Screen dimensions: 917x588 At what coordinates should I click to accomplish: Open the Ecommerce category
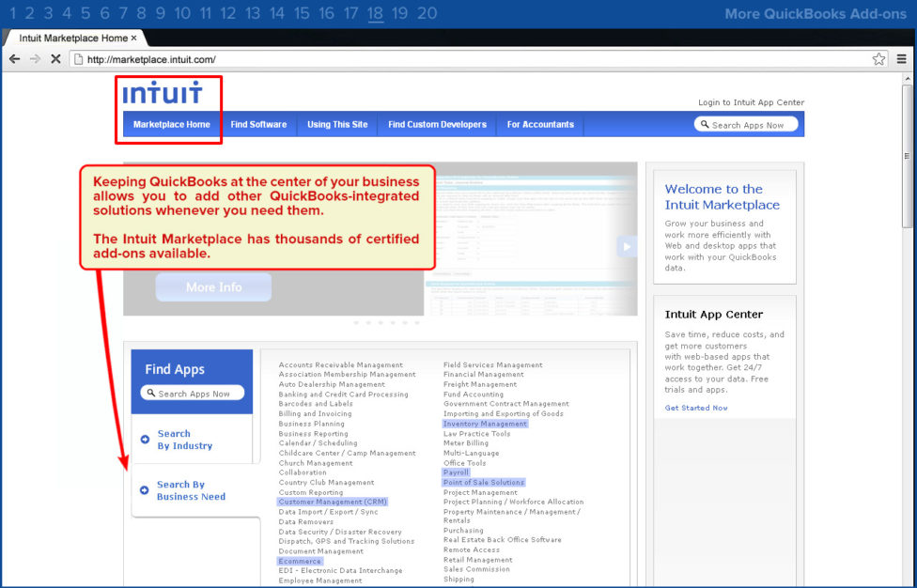(x=300, y=561)
